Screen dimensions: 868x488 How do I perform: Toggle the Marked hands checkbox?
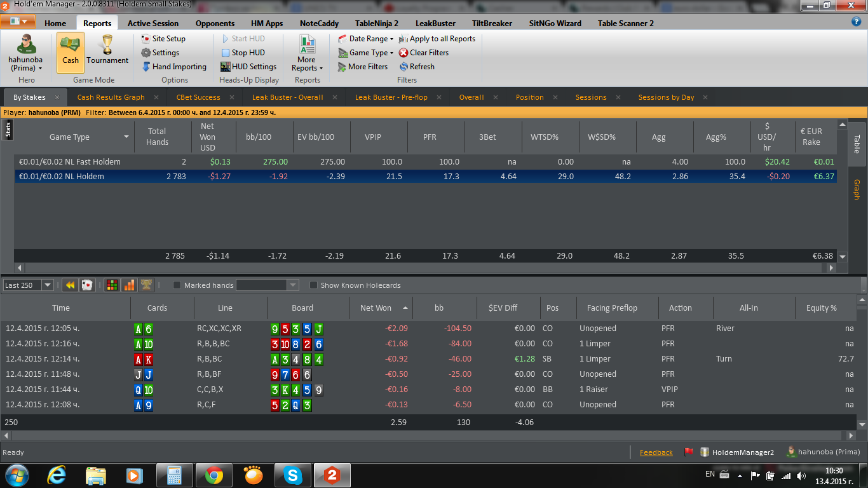coord(177,285)
